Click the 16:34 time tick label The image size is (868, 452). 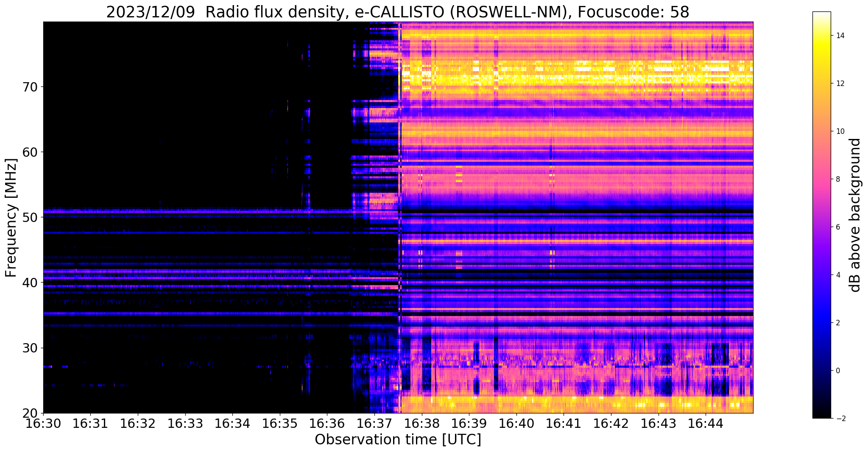click(232, 423)
